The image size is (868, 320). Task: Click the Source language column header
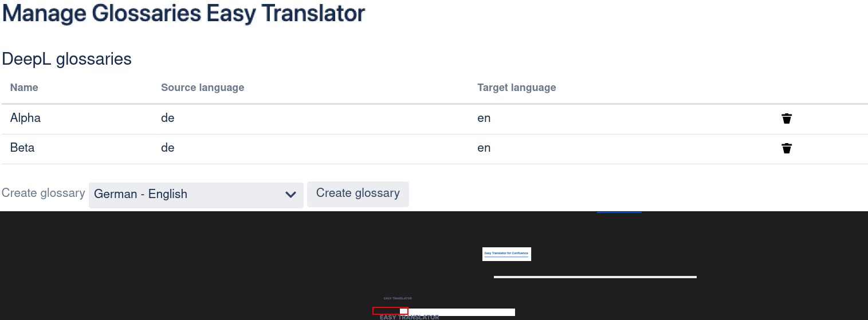point(202,88)
